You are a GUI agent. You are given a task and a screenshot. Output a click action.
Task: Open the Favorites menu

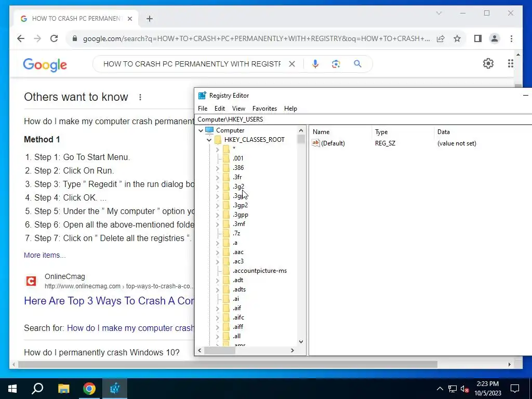tap(264, 109)
